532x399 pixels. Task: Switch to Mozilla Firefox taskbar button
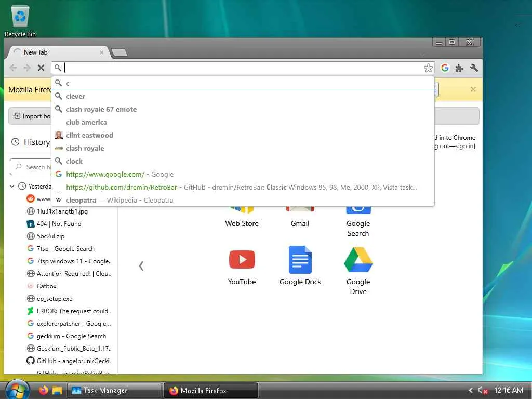coord(211,391)
